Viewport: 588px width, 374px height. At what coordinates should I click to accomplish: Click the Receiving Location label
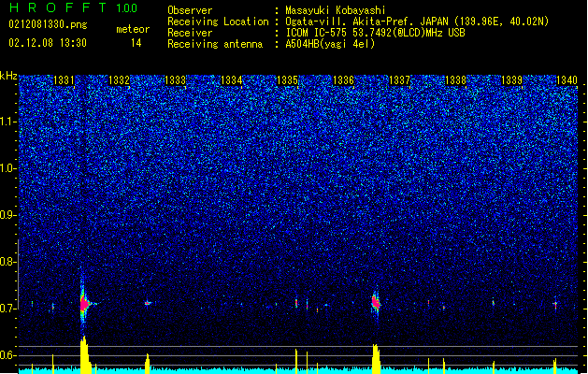[218, 22]
